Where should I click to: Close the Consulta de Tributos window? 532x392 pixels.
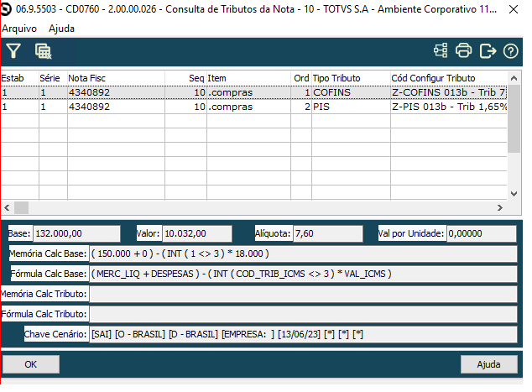pyautogui.click(x=514, y=9)
